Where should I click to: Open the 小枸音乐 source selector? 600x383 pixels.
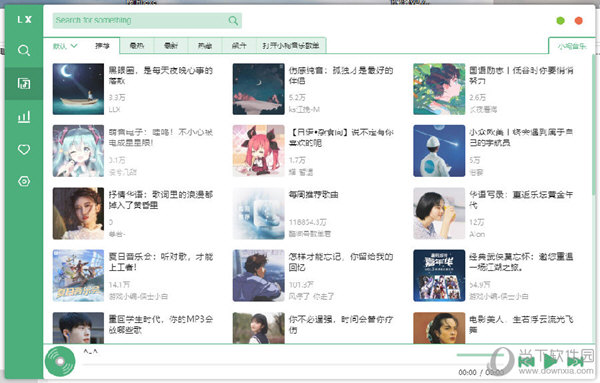pos(572,46)
